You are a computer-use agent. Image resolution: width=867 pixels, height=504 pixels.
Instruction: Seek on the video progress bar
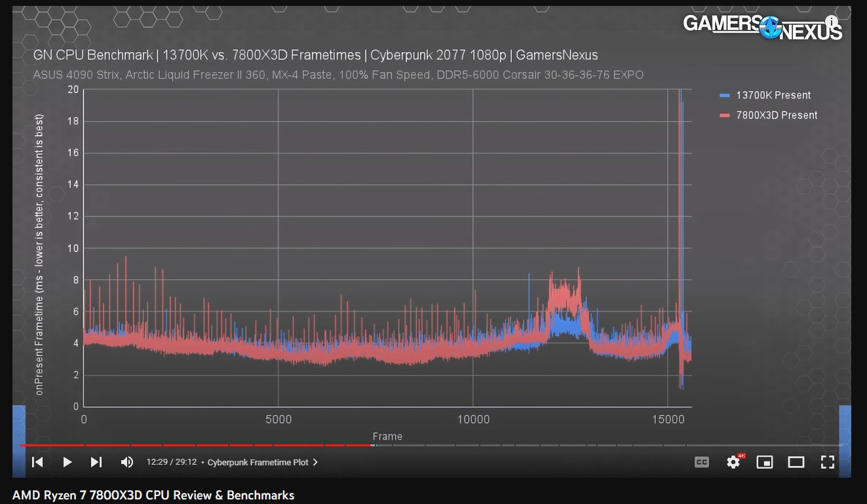coord(432,446)
